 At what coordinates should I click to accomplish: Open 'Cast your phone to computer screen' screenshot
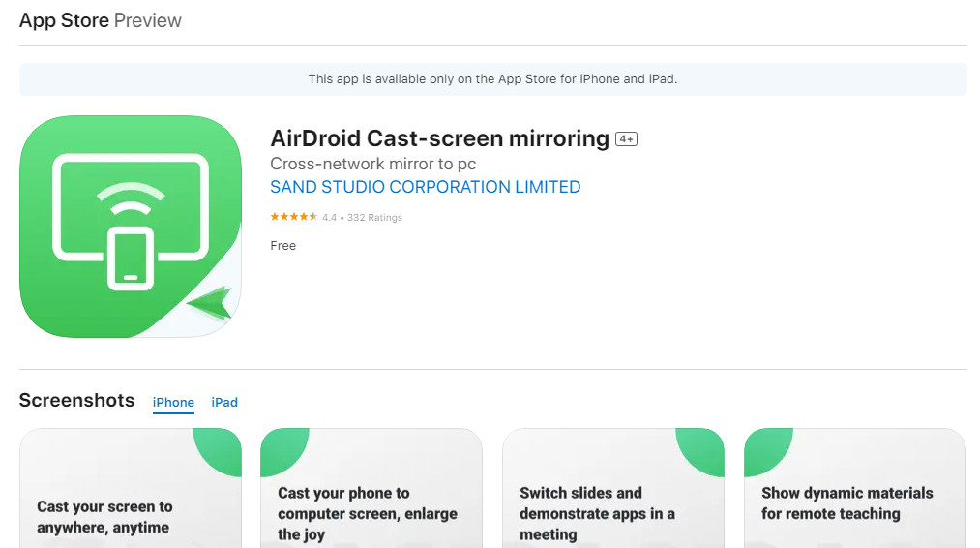point(371,489)
